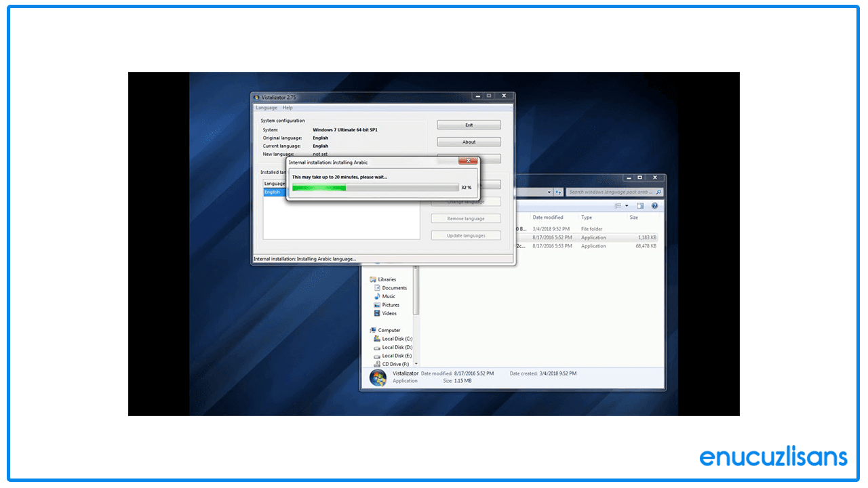Open the Help menu in Vistalizator

pyautogui.click(x=288, y=108)
